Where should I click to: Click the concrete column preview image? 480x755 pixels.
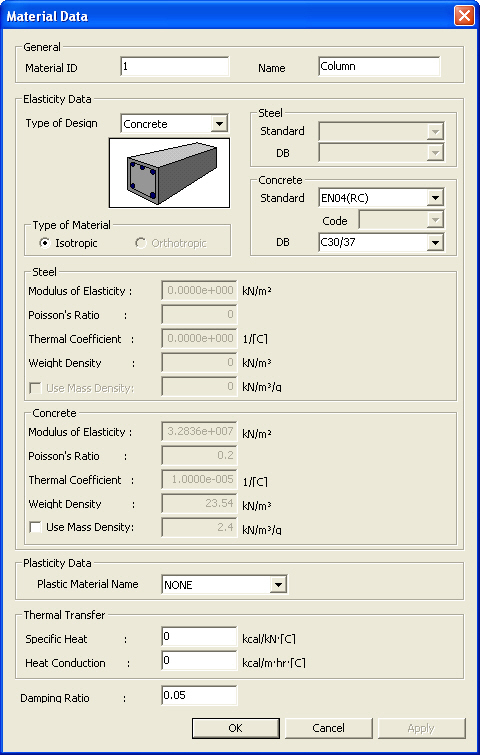click(x=169, y=173)
